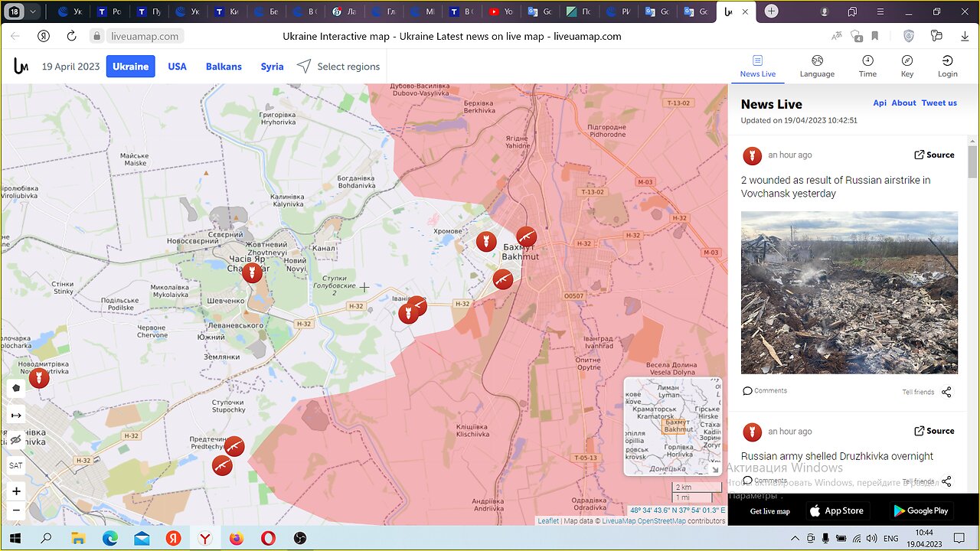Screen dimensions: 980x551
Task: Go back with the browser back arrow
Action: pos(15,36)
